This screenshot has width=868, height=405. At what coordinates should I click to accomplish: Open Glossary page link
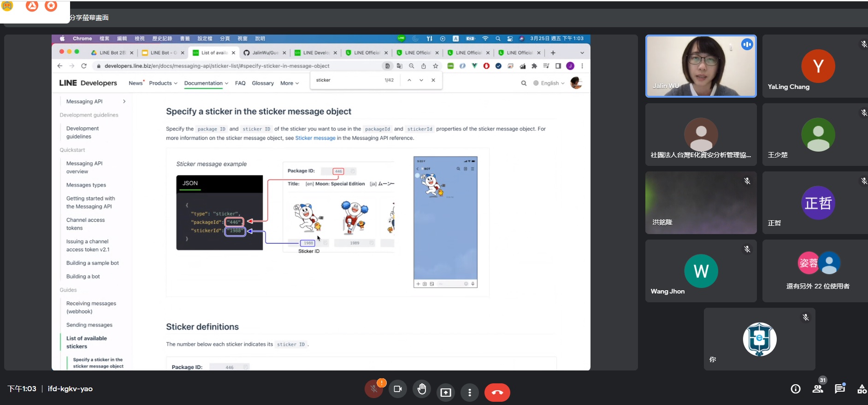263,83
